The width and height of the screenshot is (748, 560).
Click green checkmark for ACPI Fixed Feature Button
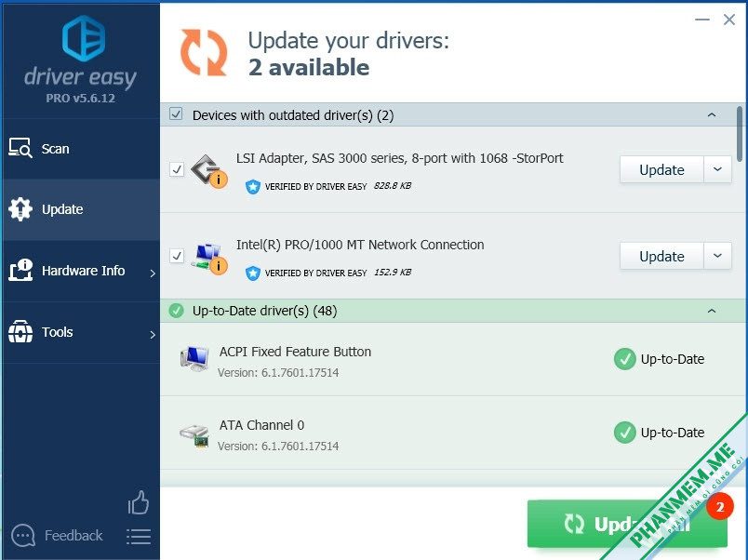(x=624, y=359)
